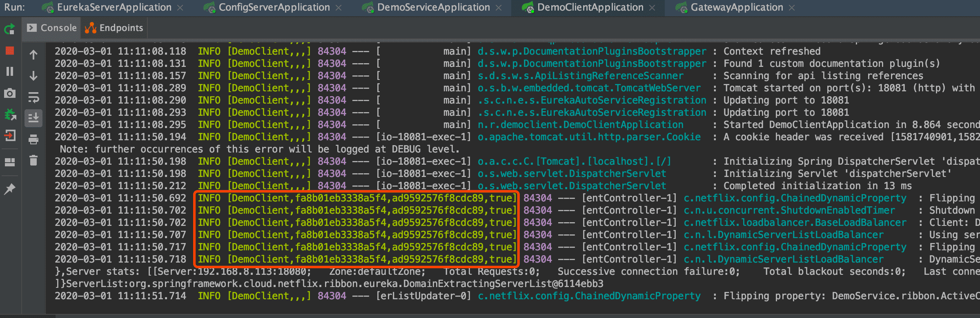Click the n.r.democlient.DemoClientApplication logger name

(x=581, y=125)
